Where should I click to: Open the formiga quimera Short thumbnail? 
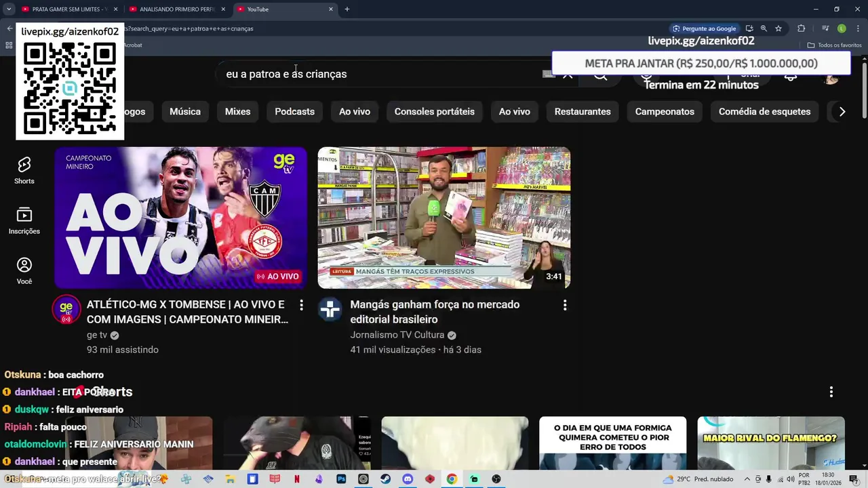click(612, 443)
